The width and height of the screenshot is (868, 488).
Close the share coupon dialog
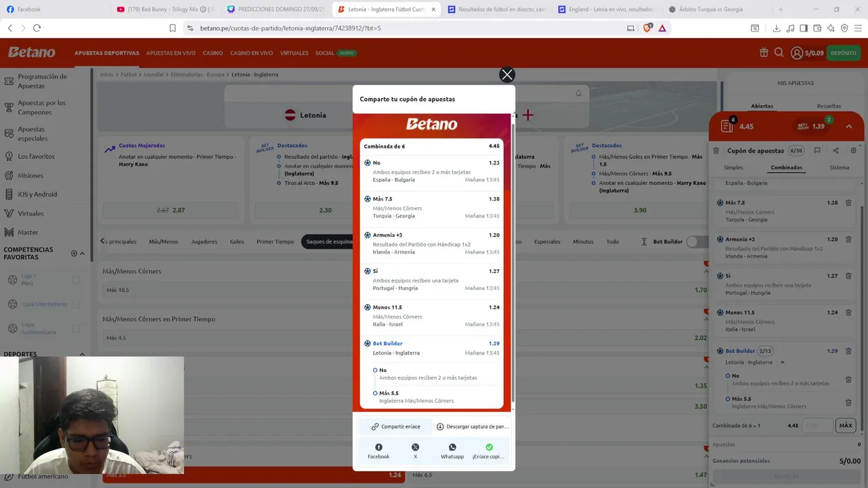507,75
